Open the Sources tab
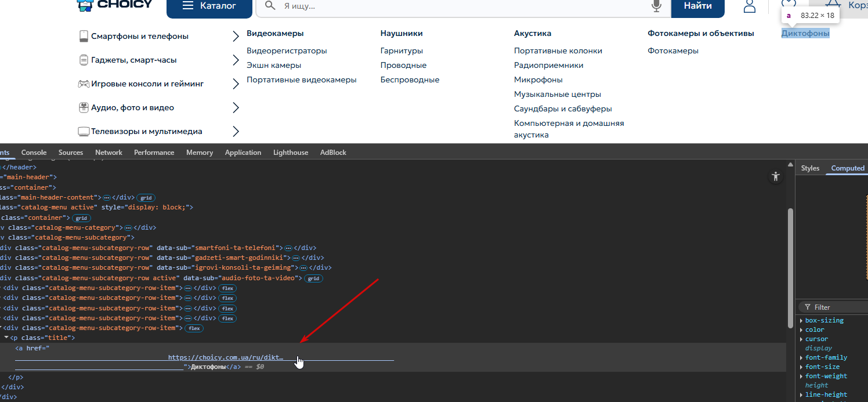This screenshot has height=402, width=868. click(71, 153)
